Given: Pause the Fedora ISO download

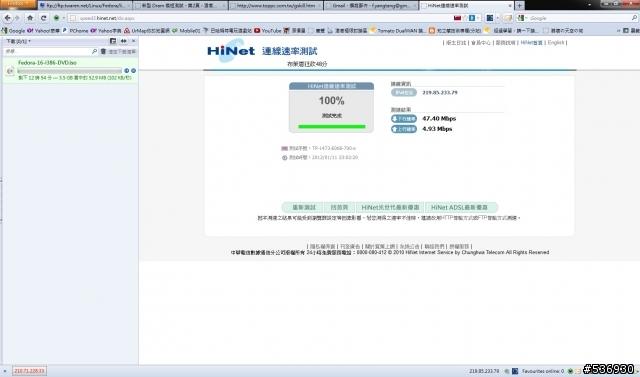Looking at the screenshot, I should coord(127,71).
